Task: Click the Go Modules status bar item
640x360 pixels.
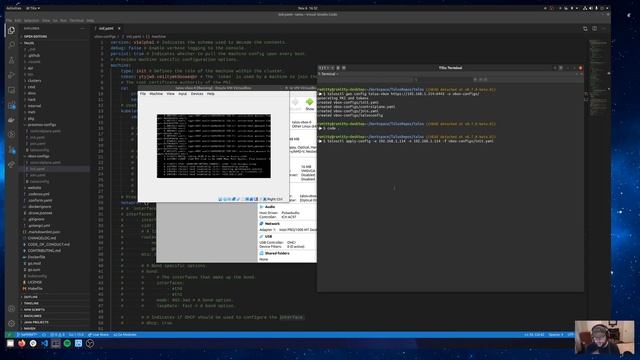Action: pos(125,335)
